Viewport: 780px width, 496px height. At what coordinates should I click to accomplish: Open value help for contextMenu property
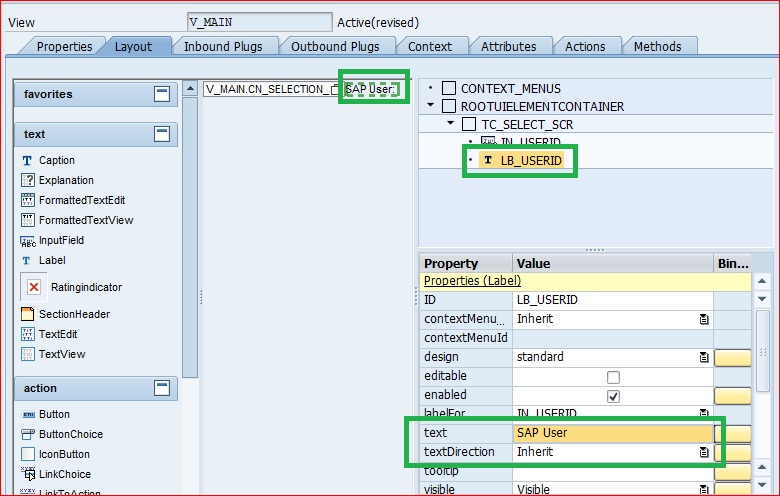click(x=704, y=319)
